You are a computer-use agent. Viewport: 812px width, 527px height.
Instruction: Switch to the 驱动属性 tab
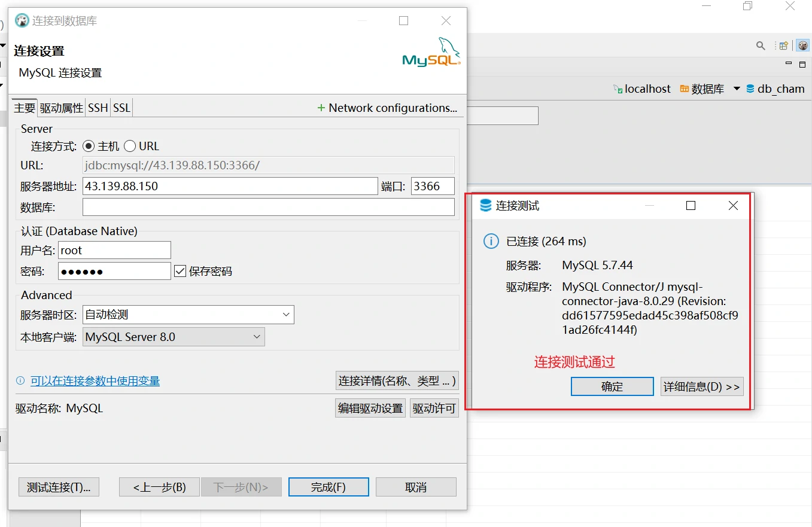61,108
